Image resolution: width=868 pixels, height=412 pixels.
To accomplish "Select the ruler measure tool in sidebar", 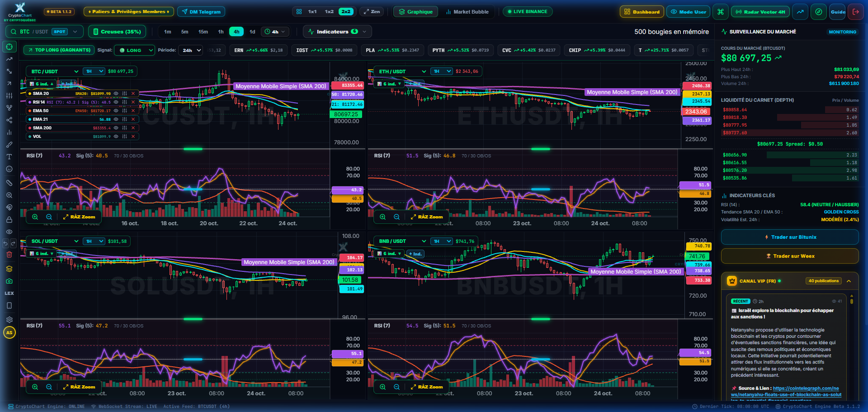I will click(x=9, y=183).
